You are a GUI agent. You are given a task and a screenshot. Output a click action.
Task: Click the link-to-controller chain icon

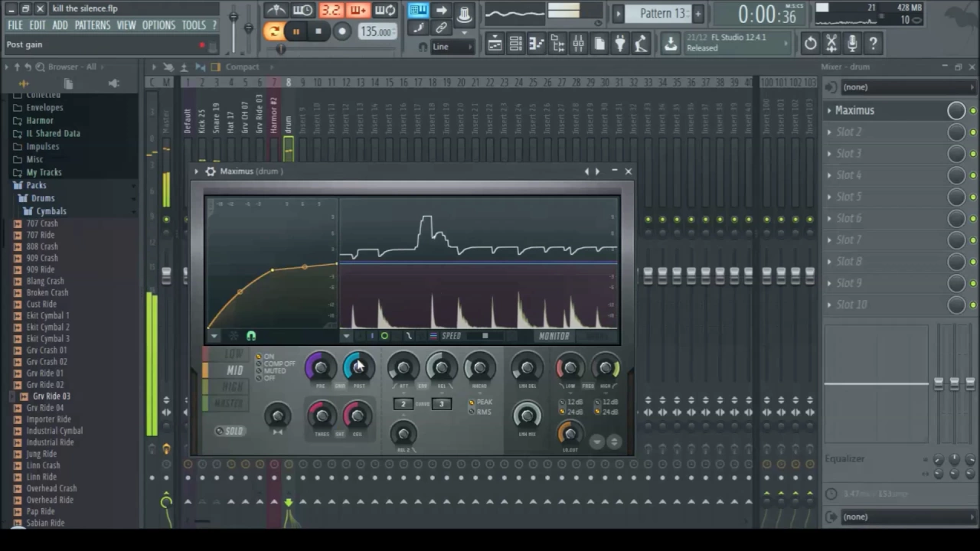pyautogui.click(x=441, y=28)
